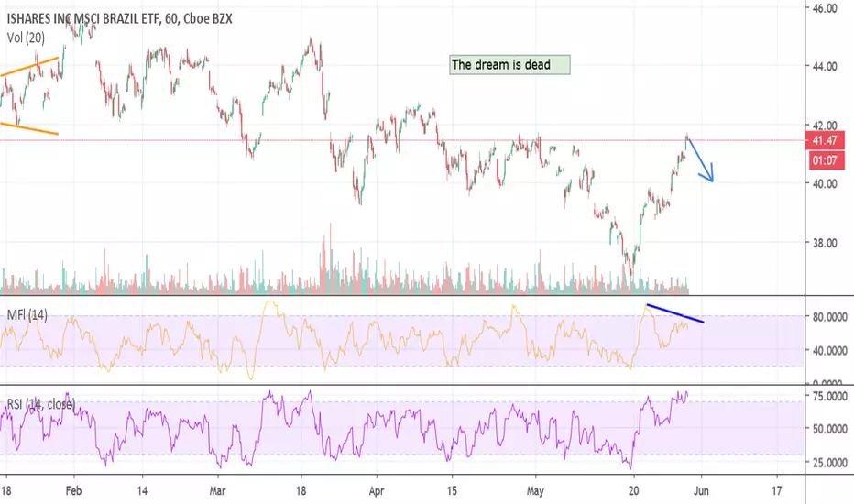The width and height of the screenshot is (854, 504).
Task: Click the 25.0000 RSI scale label
Action: tap(829, 462)
